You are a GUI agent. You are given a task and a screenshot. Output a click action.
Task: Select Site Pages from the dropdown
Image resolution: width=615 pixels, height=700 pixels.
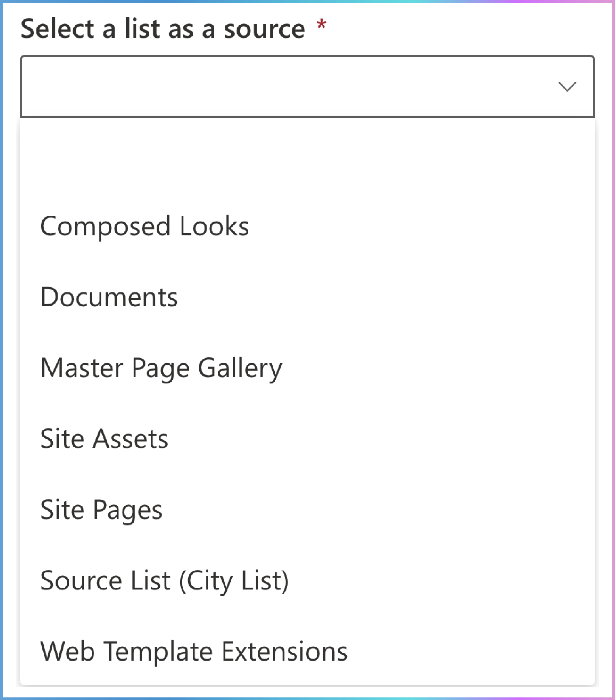307,510
